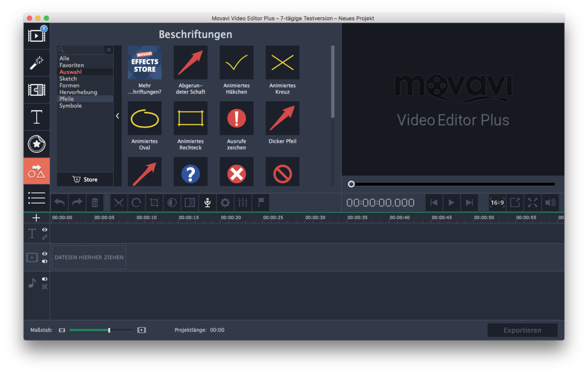Click the scissors Split button
Viewport: 588px width, 374px height.
pyautogui.click(x=119, y=203)
